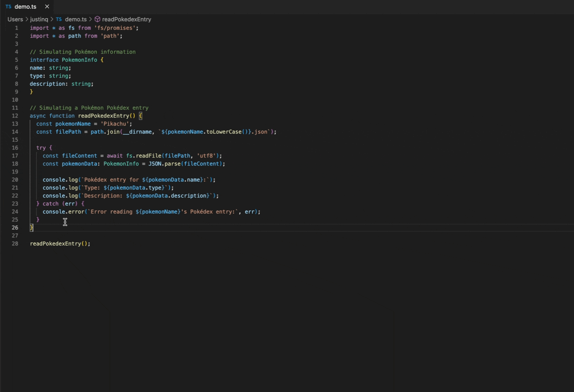This screenshot has height=392, width=574.
Task: Click line number 1 in the gutter
Action: pyautogui.click(x=16, y=28)
